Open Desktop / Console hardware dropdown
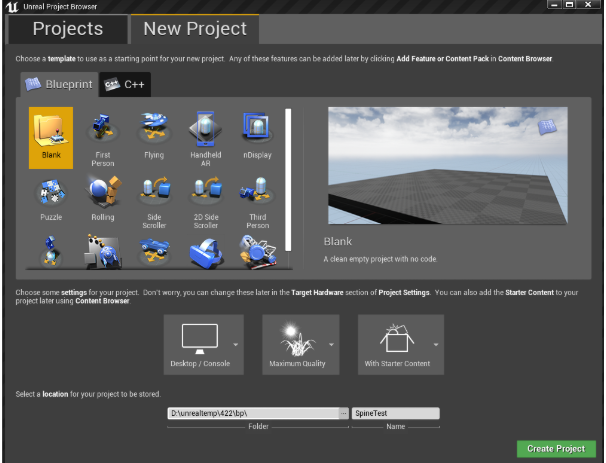Image resolution: width=606 pixels, height=463 pixels. (x=204, y=344)
